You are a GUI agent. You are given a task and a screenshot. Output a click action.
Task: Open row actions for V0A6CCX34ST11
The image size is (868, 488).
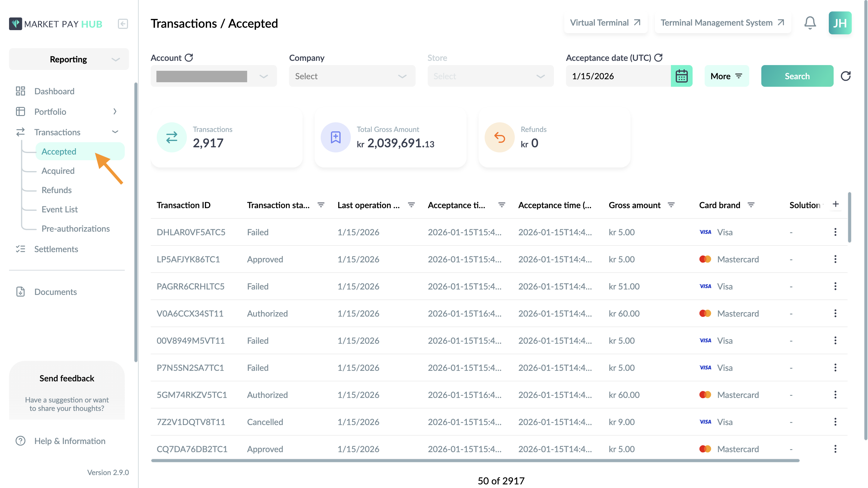835,313
